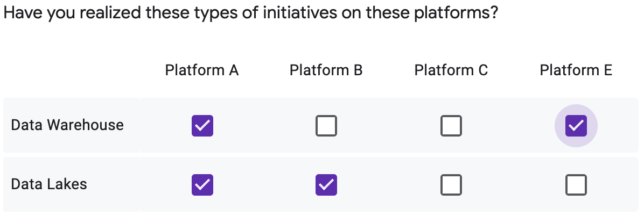644x215 pixels.
Task: Click the Platform A column header
Action: [x=202, y=70]
